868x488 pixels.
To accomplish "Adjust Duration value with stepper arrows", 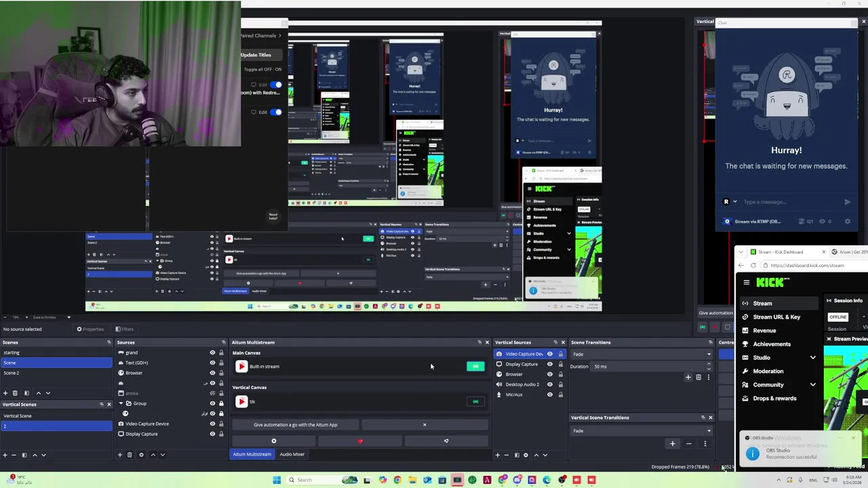I will click(x=709, y=367).
